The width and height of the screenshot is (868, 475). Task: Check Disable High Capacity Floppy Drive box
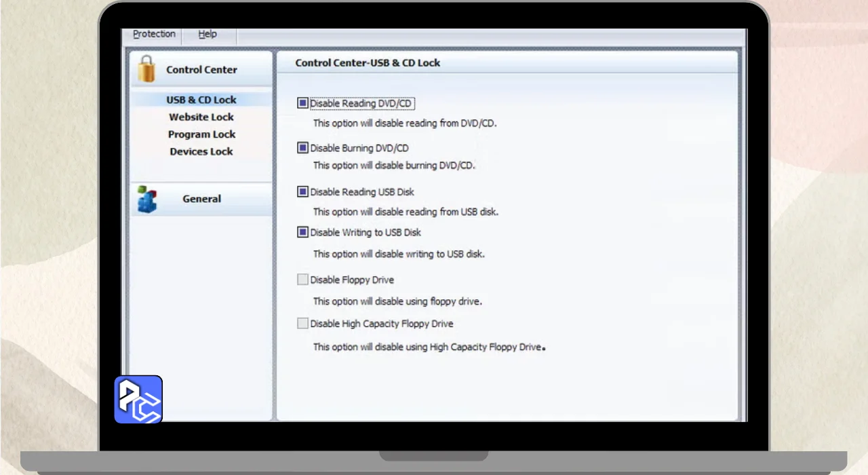click(302, 324)
